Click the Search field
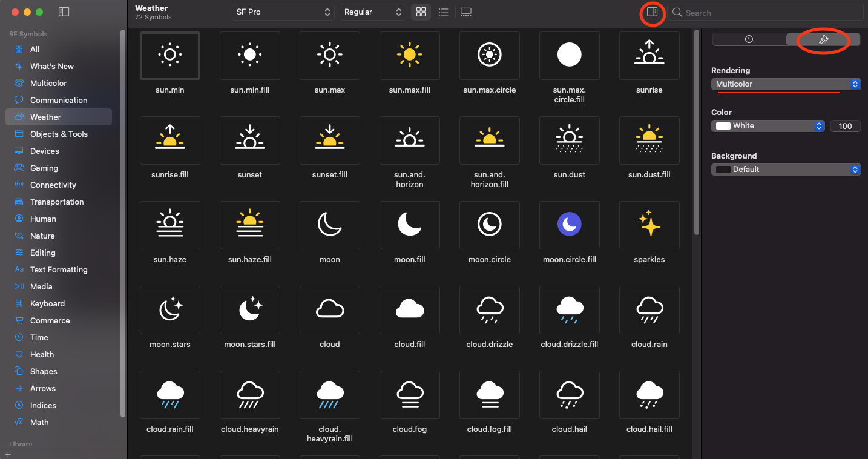868x459 pixels. [x=766, y=12]
